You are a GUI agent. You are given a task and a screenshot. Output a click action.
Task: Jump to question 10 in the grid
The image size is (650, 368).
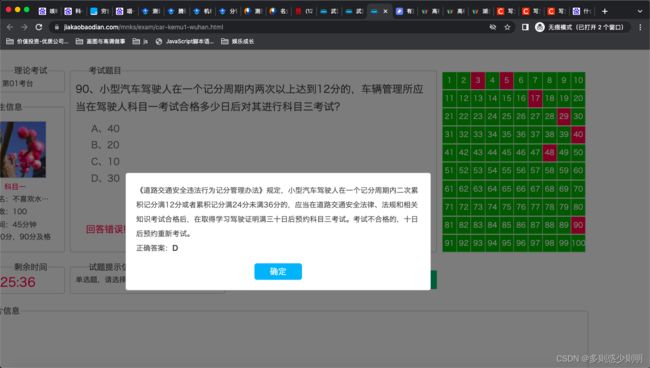pos(578,80)
